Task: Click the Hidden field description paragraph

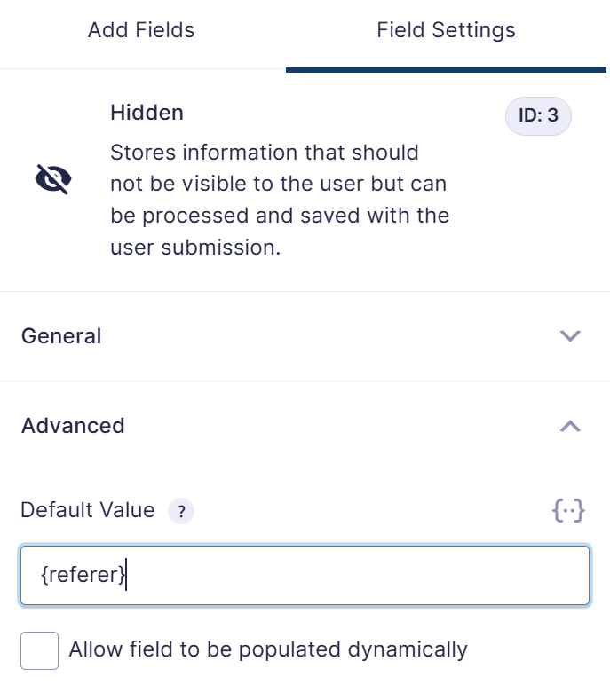Action: (x=279, y=200)
